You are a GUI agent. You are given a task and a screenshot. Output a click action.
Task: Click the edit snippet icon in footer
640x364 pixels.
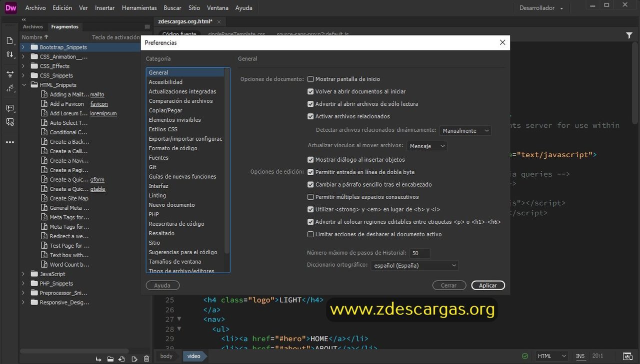[x=134, y=359]
